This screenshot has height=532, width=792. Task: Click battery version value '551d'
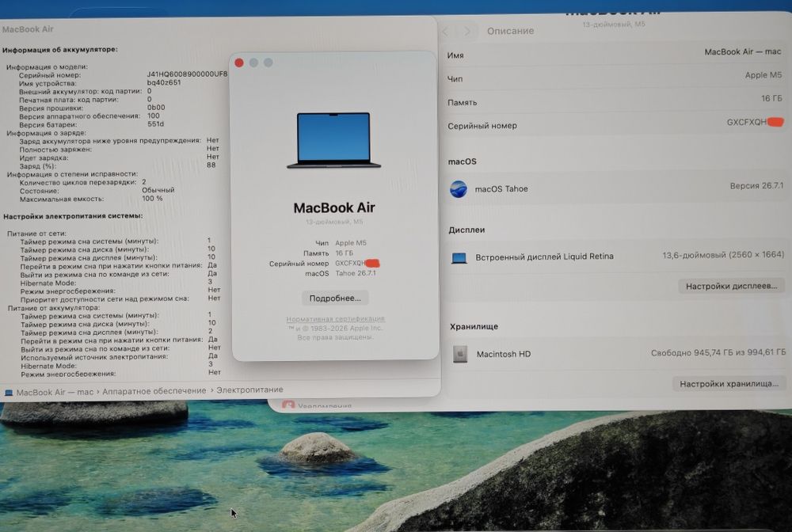(x=155, y=124)
